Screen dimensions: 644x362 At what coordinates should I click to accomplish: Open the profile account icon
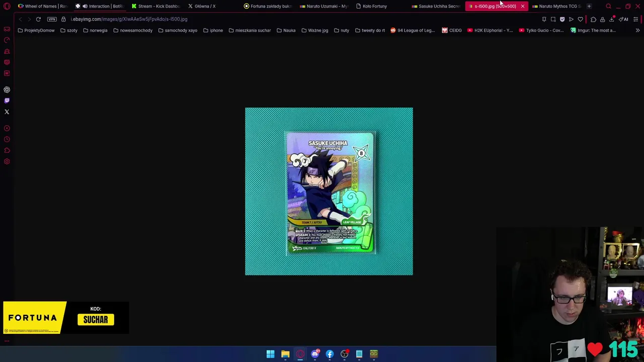point(602,19)
